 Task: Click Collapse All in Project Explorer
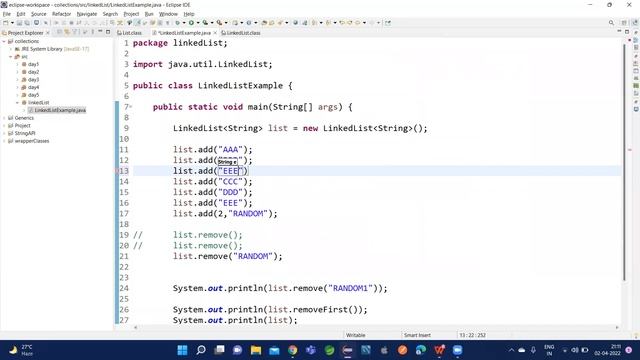coord(59,32)
